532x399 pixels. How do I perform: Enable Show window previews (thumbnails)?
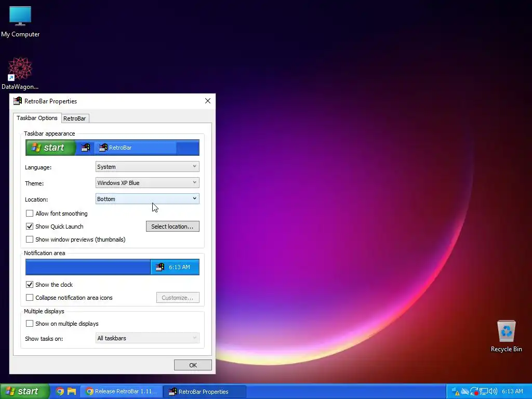pos(30,240)
